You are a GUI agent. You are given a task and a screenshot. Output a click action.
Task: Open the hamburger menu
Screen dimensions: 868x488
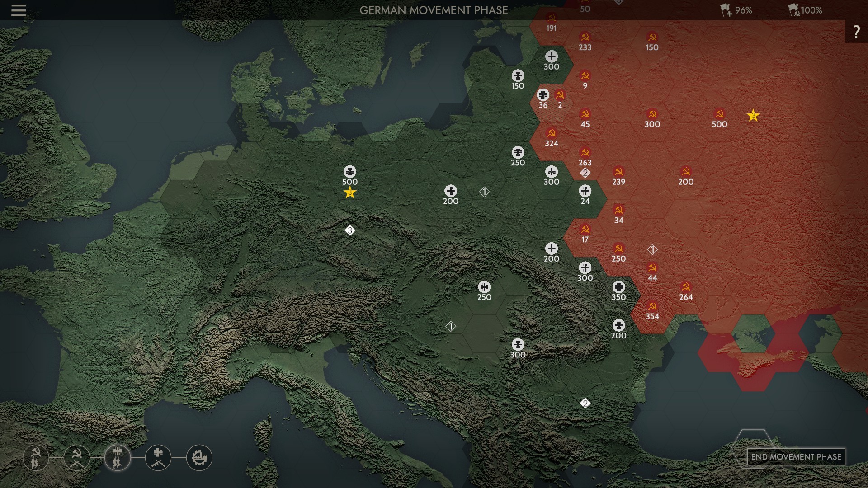[19, 10]
